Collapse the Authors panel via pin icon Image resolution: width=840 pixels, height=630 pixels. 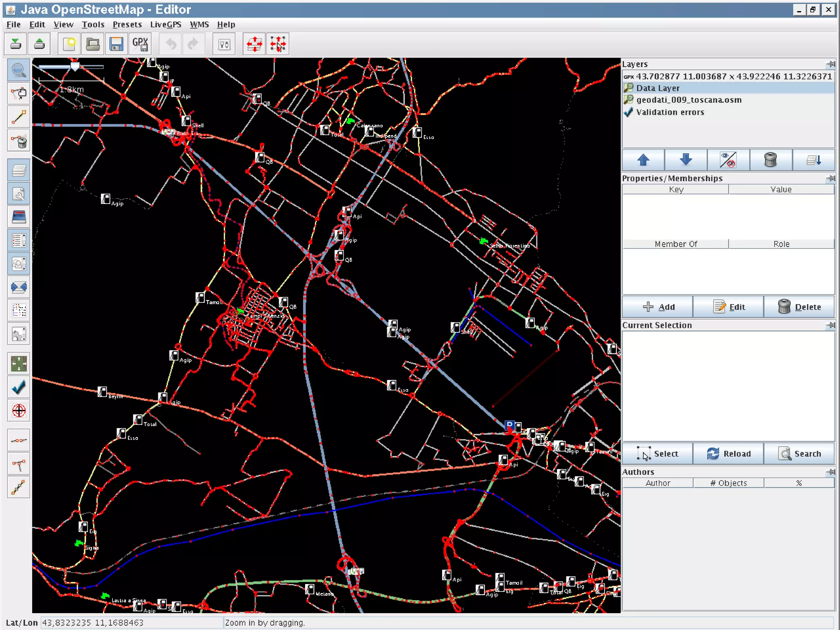point(831,472)
